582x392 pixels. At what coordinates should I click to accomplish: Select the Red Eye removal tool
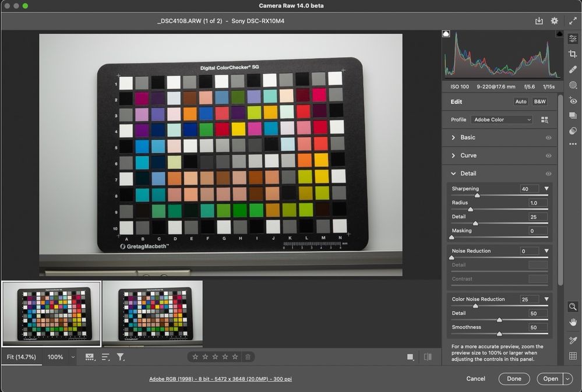pos(573,101)
